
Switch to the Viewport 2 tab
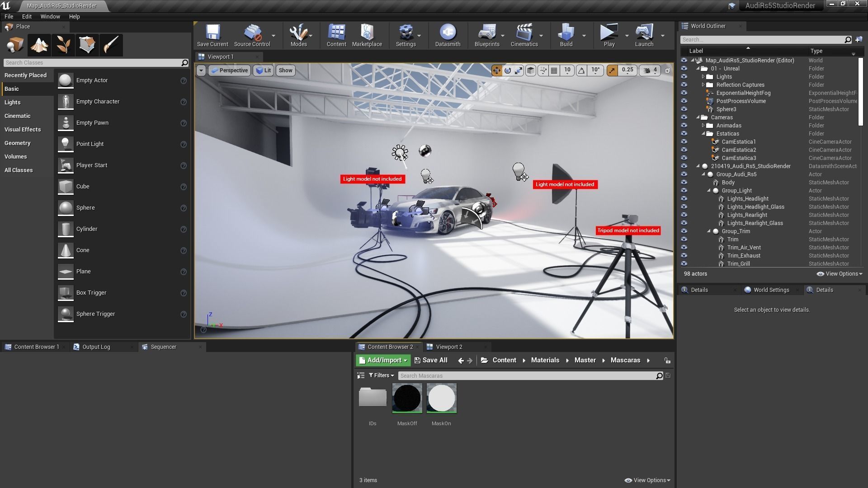coord(449,347)
